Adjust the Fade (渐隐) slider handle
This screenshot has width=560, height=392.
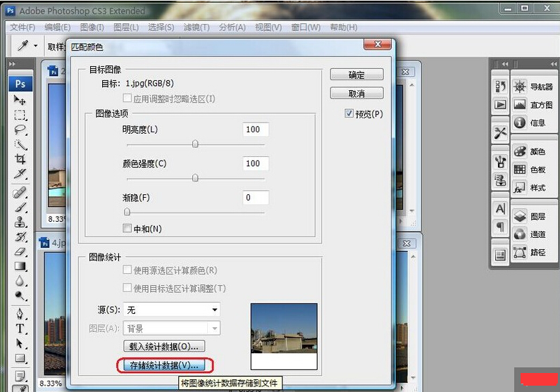(127, 212)
